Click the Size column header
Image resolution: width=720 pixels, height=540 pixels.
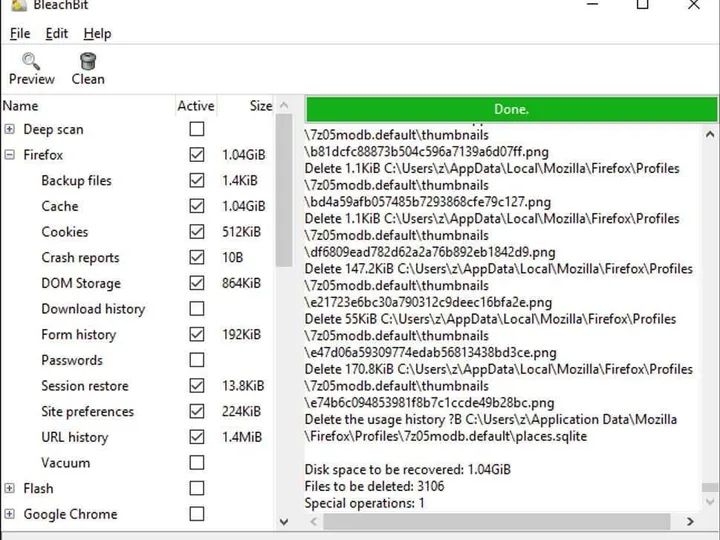pyautogui.click(x=246, y=106)
